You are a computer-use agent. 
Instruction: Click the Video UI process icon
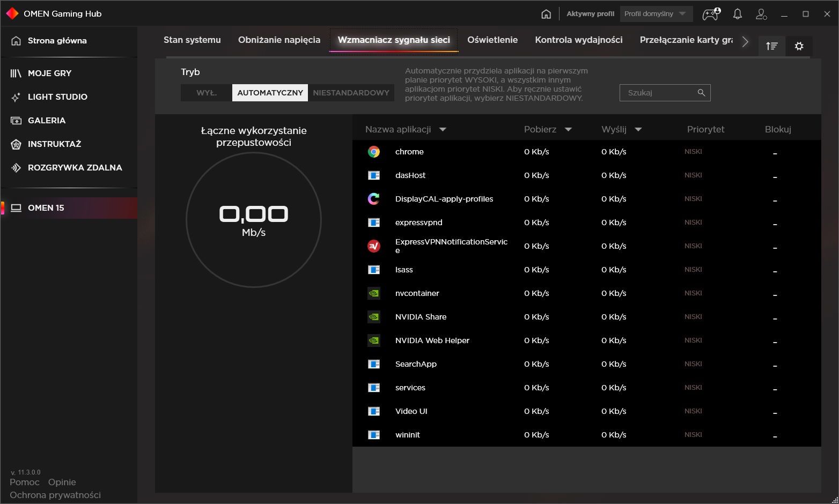(x=374, y=411)
